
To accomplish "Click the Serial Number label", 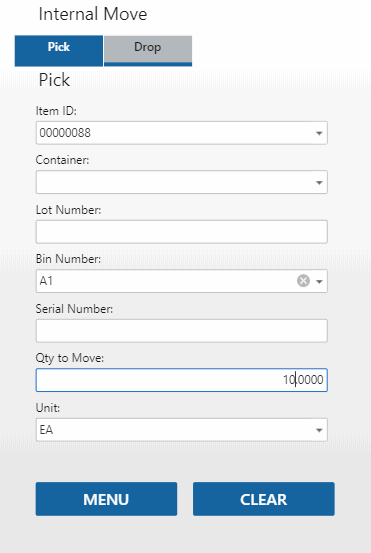I will pyautogui.click(x=74, y=309).
